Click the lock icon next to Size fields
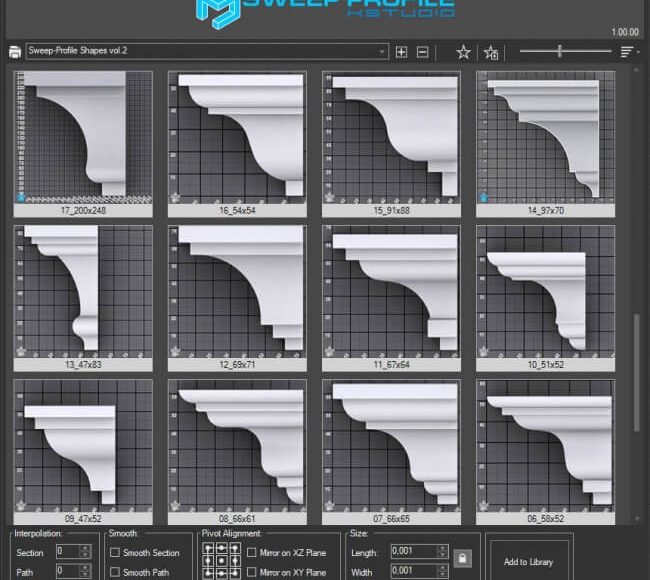 point(462,557)
